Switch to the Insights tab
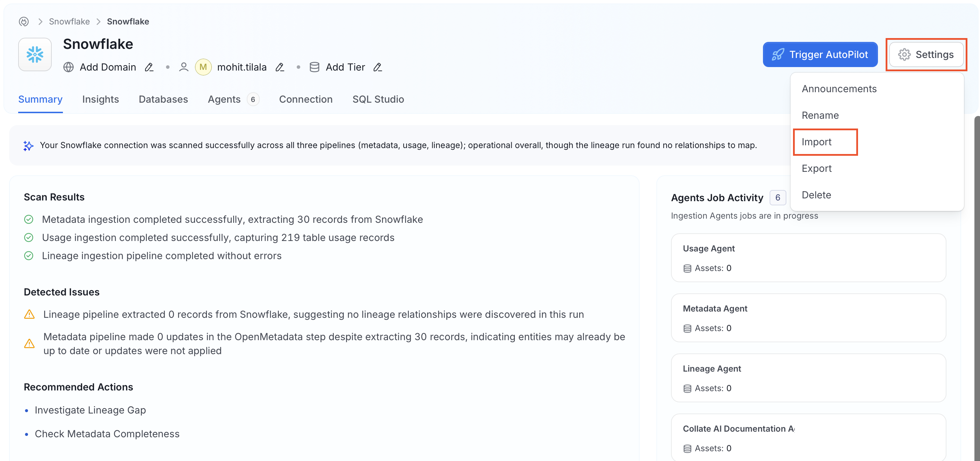The image size is (980, 461). pos(100,99)
